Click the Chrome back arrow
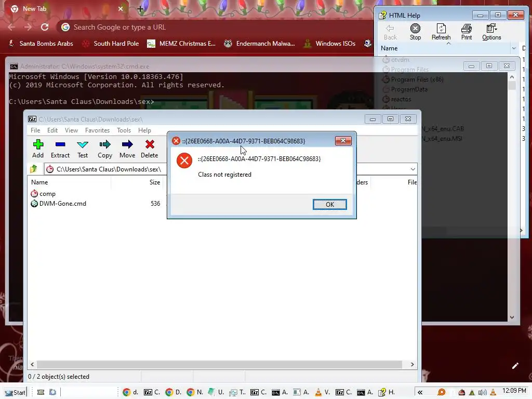Screen dimensions: 532x399 point(11,27)
